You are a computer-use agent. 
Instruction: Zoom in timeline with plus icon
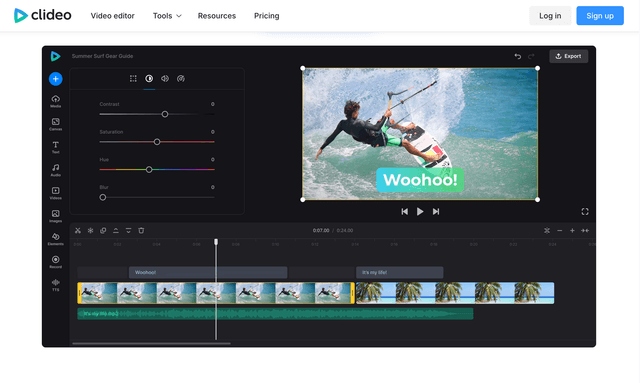click(x=572, y=231)
